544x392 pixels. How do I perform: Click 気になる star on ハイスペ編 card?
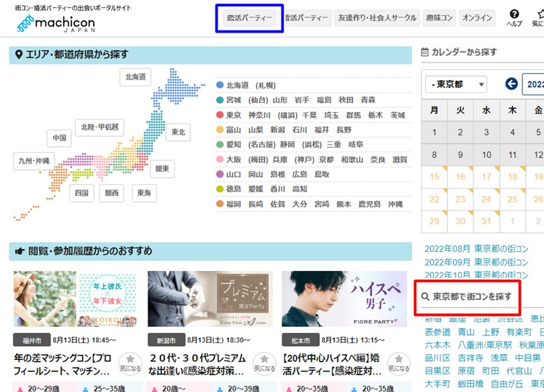pyautogui.click(x=398, y=363)
